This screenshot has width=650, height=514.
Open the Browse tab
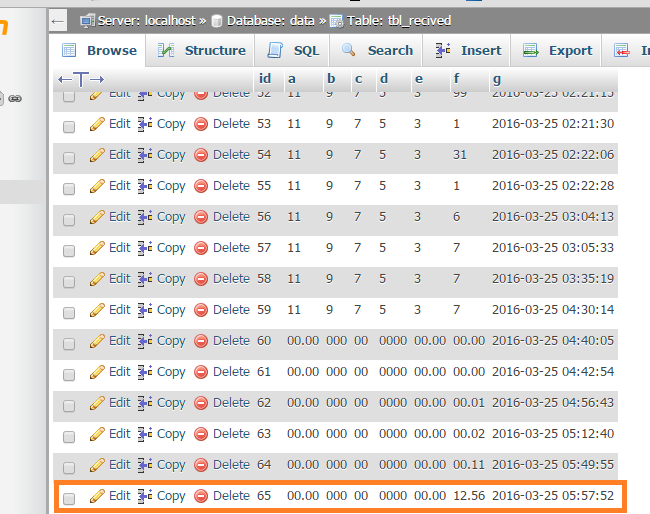(98, 51)
